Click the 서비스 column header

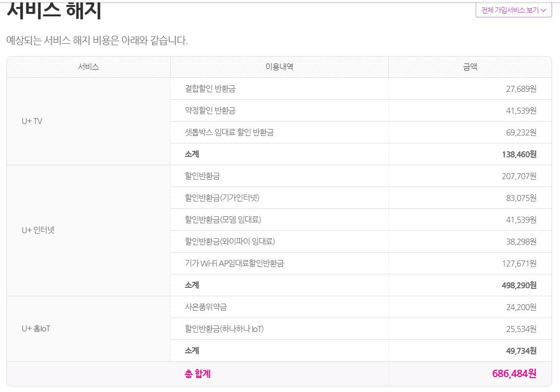click(88, 67)
